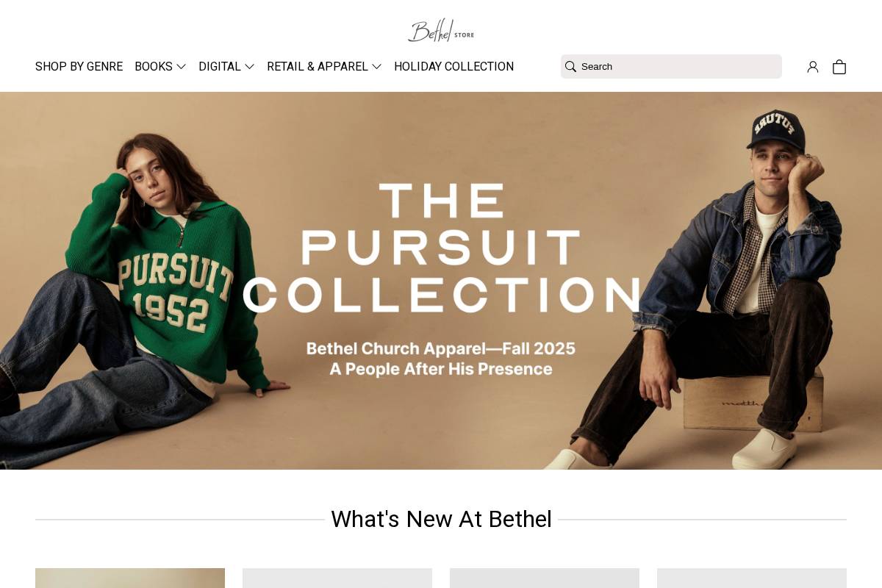Expand the BOOKS dropdown menu
Image resolution: width=882 pixels, height=588 pixels.
(154, 66)
